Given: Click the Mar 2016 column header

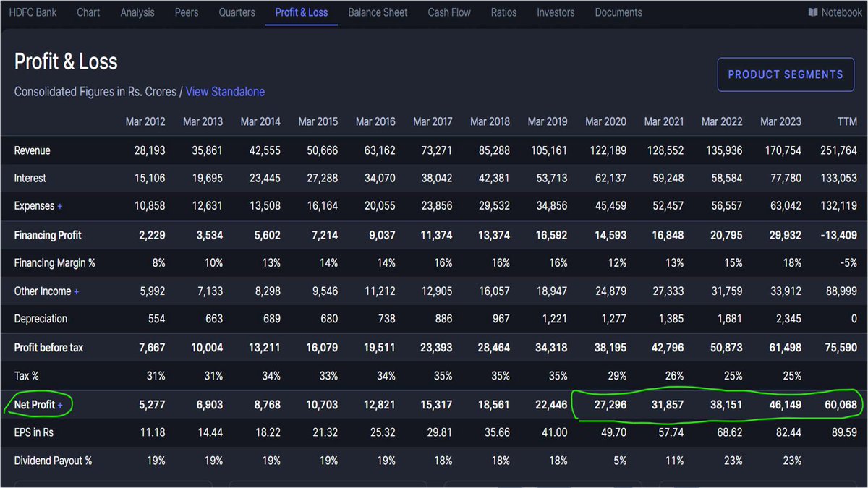Looking at the screenshot, I should pos(375,121).
